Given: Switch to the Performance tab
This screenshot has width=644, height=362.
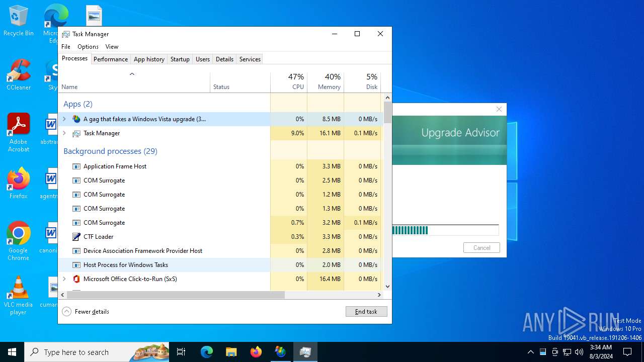Looking at the screenshot, I should pos(111,59).
